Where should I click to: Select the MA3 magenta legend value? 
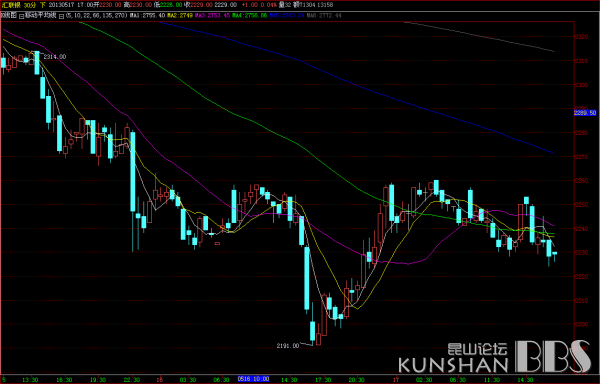212,16
